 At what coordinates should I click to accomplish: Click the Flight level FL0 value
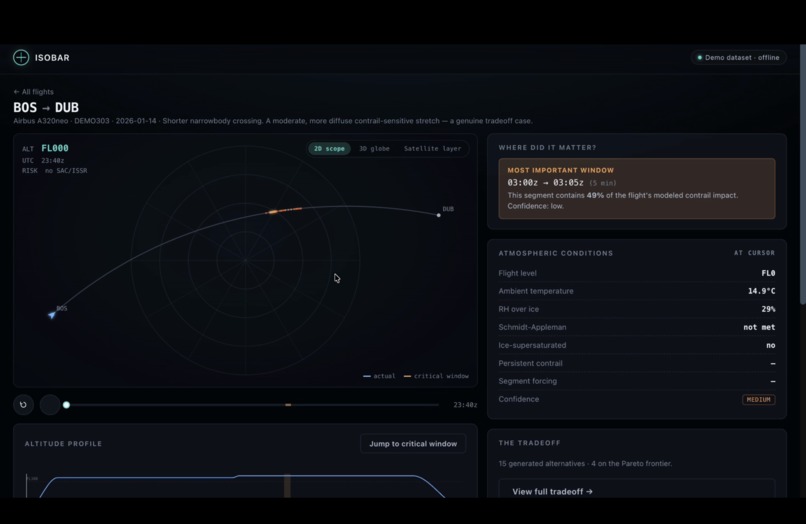(x=768, y=273)
